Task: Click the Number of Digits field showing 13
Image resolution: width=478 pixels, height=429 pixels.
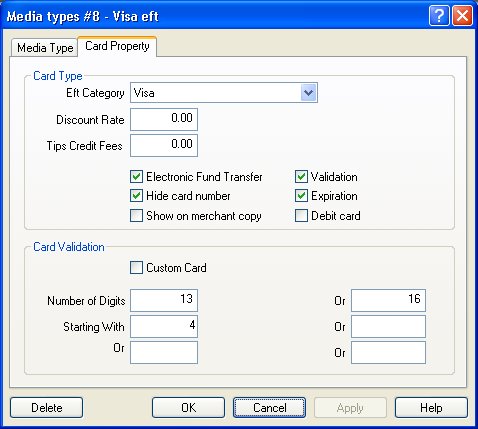Action: point(164,300)
